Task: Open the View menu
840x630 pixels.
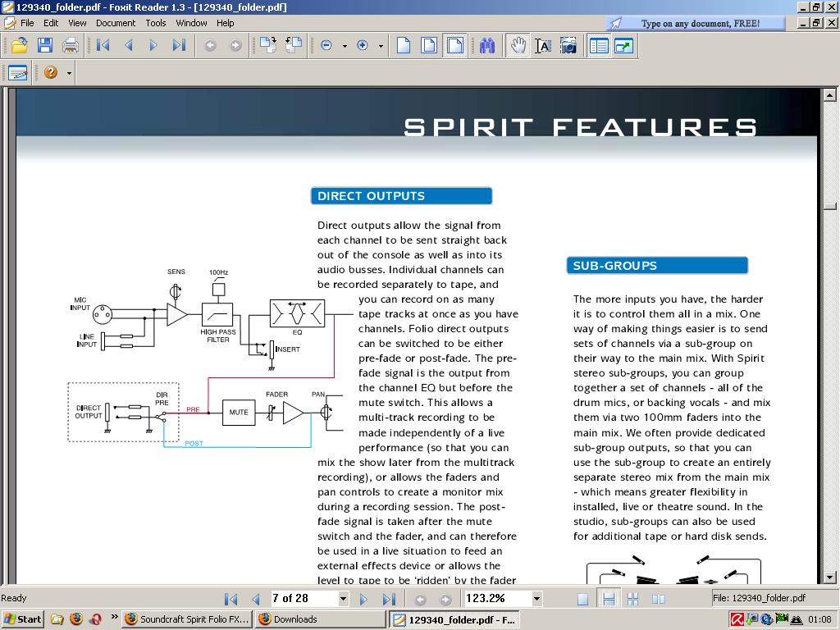Action: tap(77, 23)
